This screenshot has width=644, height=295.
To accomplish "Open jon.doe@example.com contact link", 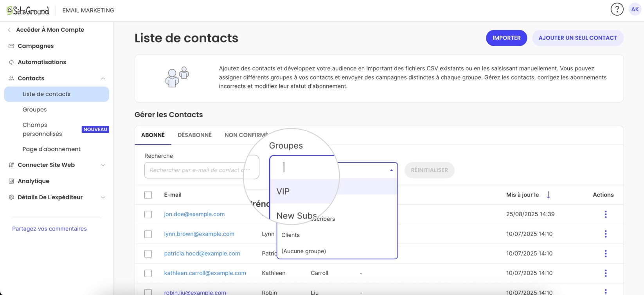I will pyautogui.click(x=194, y=214).
